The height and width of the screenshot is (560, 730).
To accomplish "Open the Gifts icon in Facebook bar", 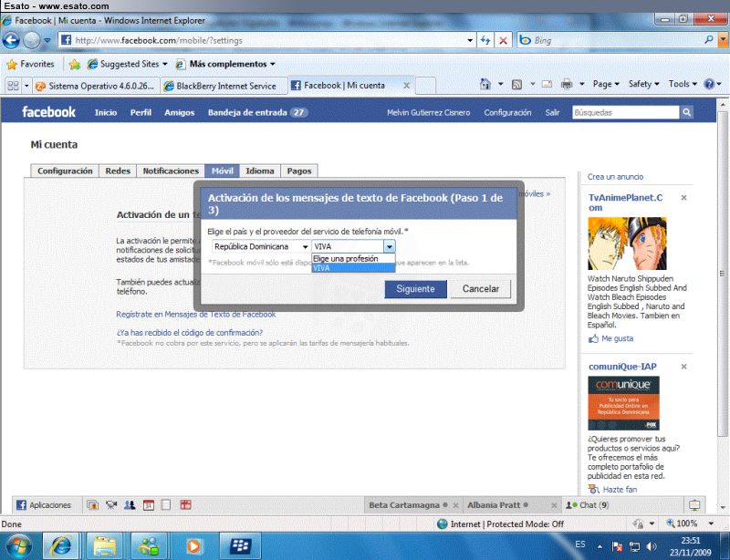I will pos(185,505).
